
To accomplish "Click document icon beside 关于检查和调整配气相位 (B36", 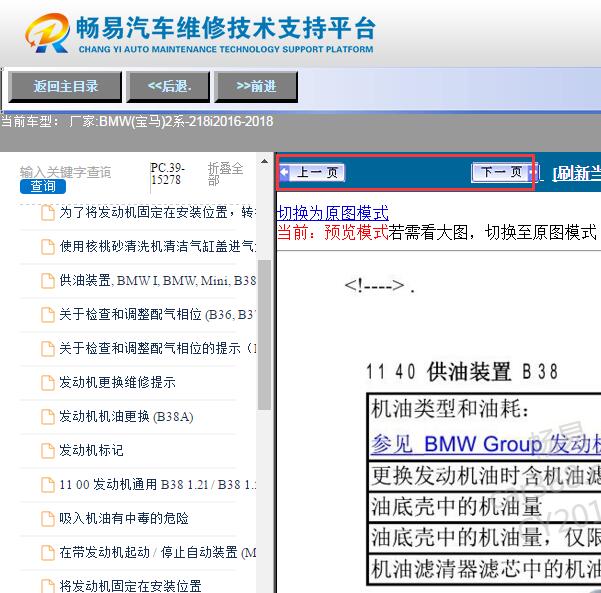I will pos(48,315).
